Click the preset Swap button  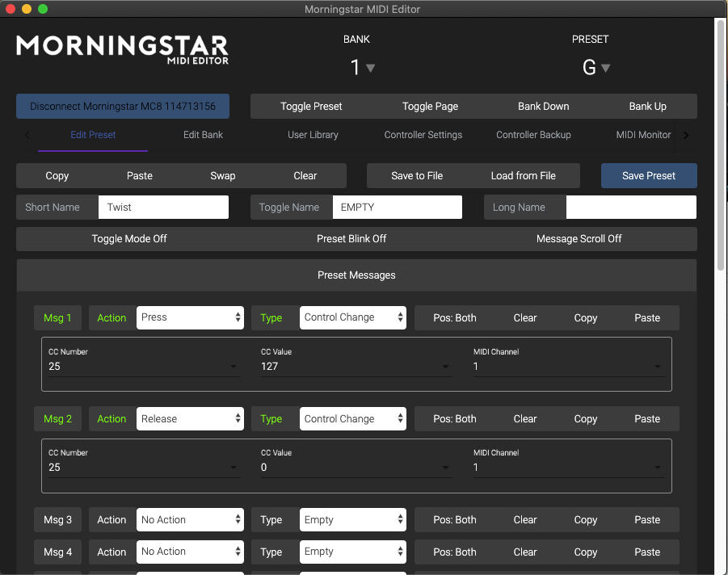[222, 176]
